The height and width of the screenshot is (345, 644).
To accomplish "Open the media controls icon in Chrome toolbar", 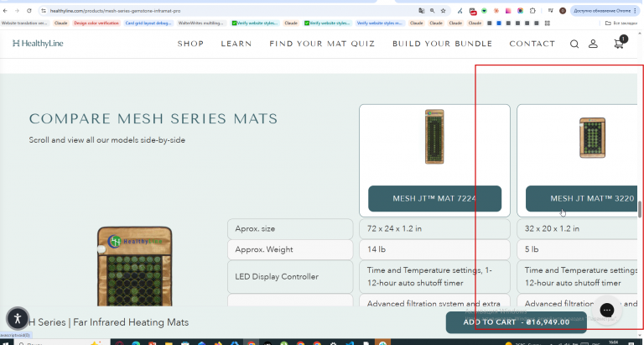I will click(551, 11).
